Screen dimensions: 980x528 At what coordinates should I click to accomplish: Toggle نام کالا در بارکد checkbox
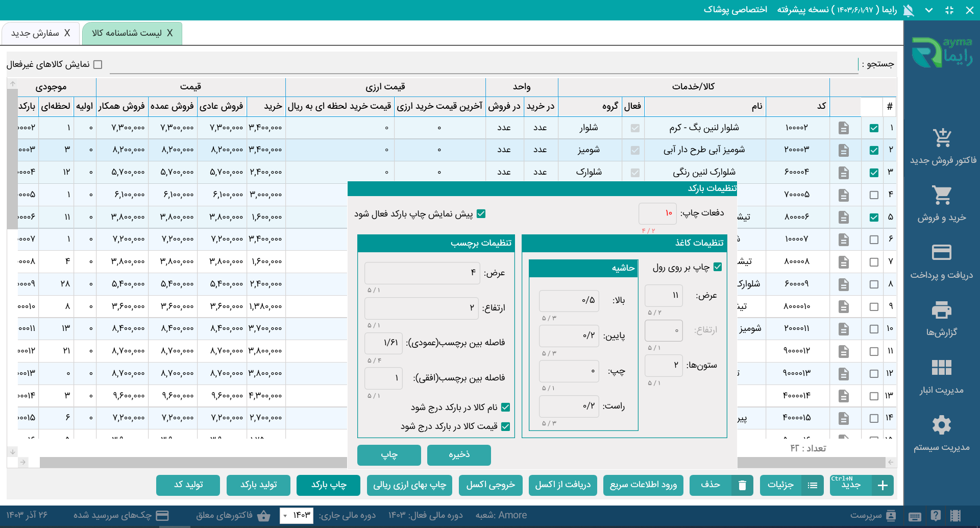click(506, 407)
